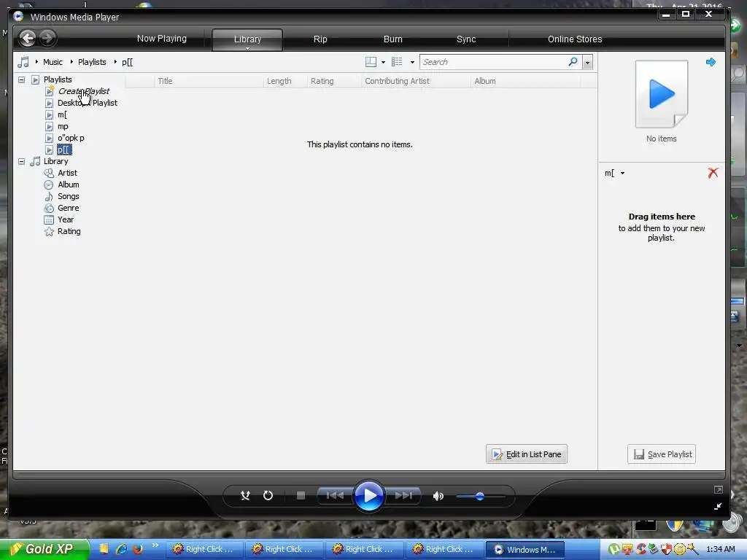Collapse the Library tree node

point(21,161)
